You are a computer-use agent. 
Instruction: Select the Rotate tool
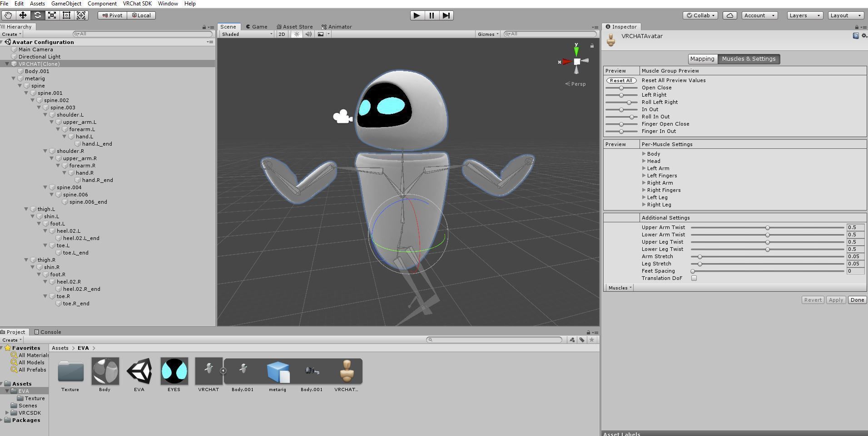point(37,15)
